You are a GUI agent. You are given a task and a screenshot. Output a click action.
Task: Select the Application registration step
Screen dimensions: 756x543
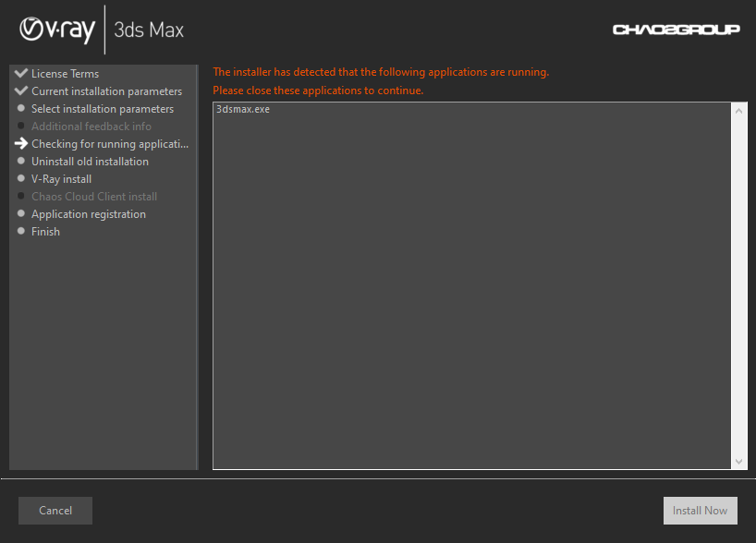[88, 213]
